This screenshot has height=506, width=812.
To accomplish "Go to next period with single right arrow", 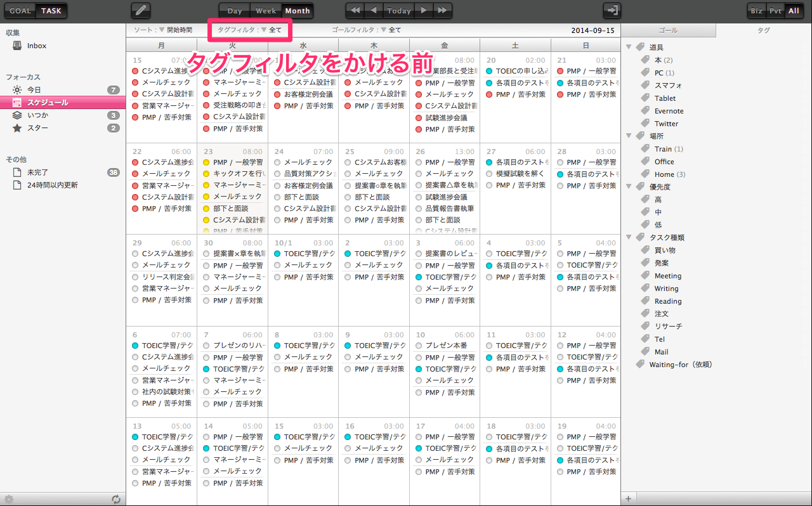I will (x=423, y=10).
